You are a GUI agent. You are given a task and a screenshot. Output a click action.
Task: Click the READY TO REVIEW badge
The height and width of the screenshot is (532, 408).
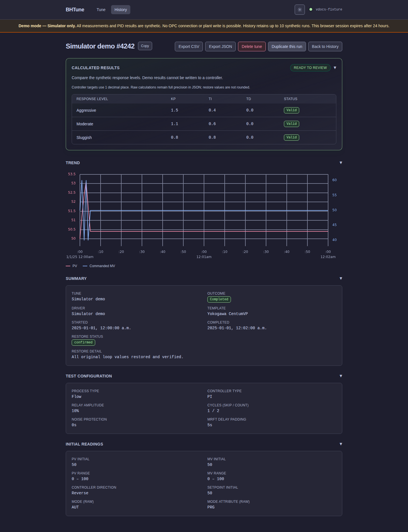coord(310,68)
